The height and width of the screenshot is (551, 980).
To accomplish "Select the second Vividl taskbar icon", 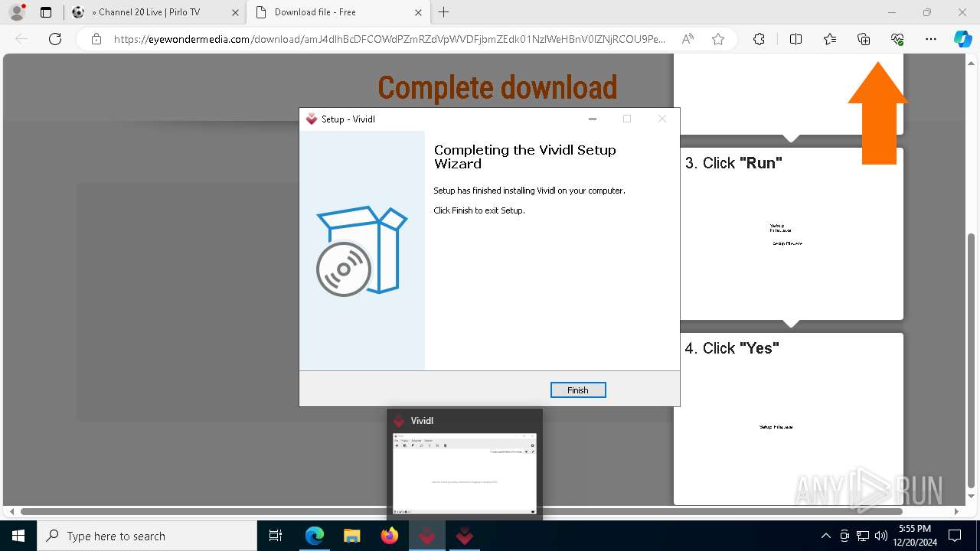I will (464, 536).
